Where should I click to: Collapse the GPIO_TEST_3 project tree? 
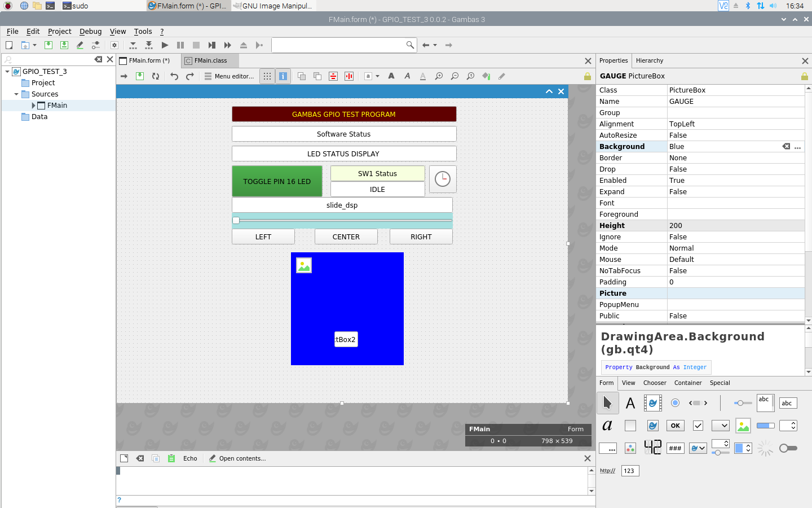coord(7,72)
